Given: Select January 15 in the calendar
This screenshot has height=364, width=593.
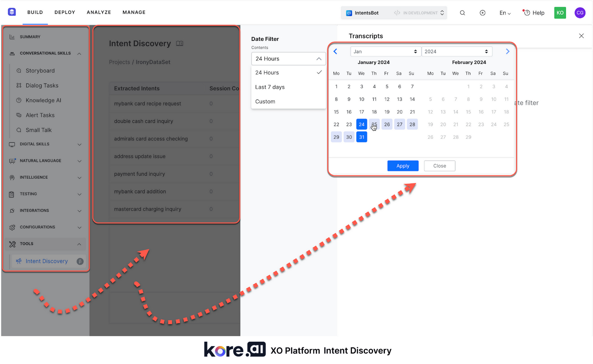Looking at the screenshot, I should pos(336,112).
